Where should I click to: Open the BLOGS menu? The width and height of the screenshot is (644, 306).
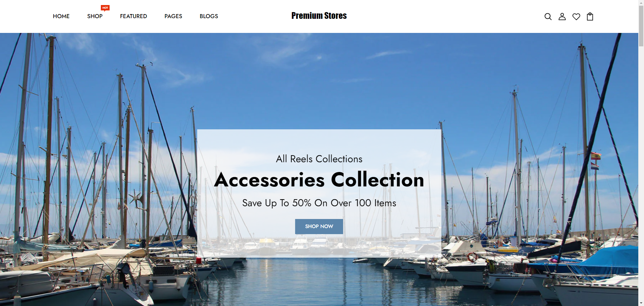tap(209, 16)
